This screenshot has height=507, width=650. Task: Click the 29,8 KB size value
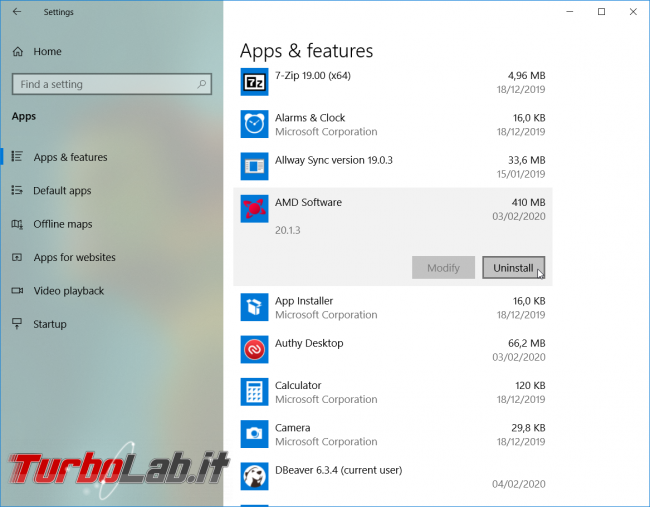(528, 428)
